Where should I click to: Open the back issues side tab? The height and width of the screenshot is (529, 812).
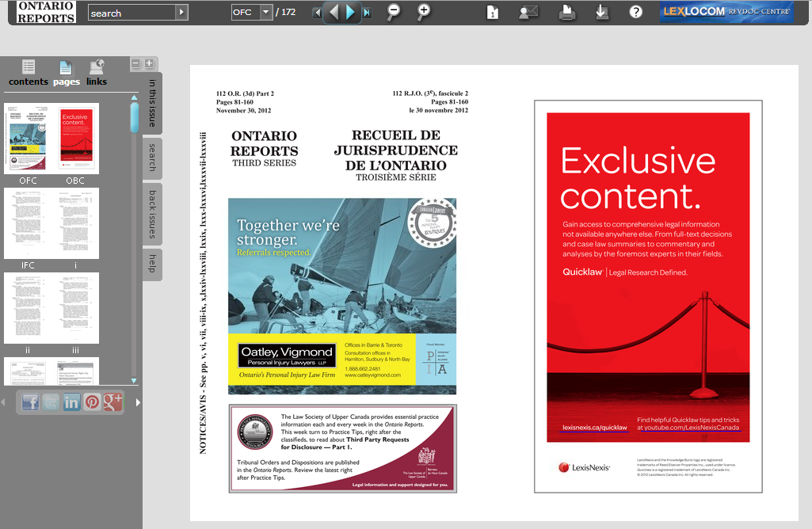click(152, 214)
